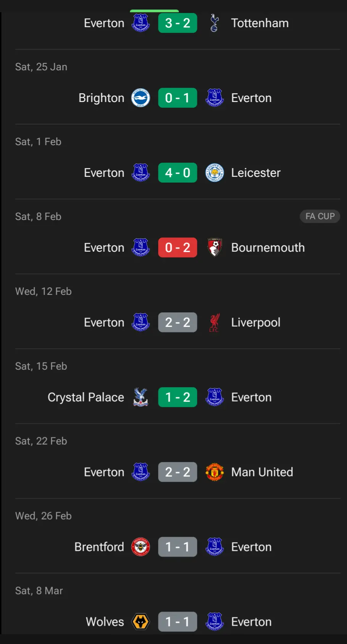Screen dimensions: 347x644
Task: Open the Man United team name
Action: pos(262,472)
